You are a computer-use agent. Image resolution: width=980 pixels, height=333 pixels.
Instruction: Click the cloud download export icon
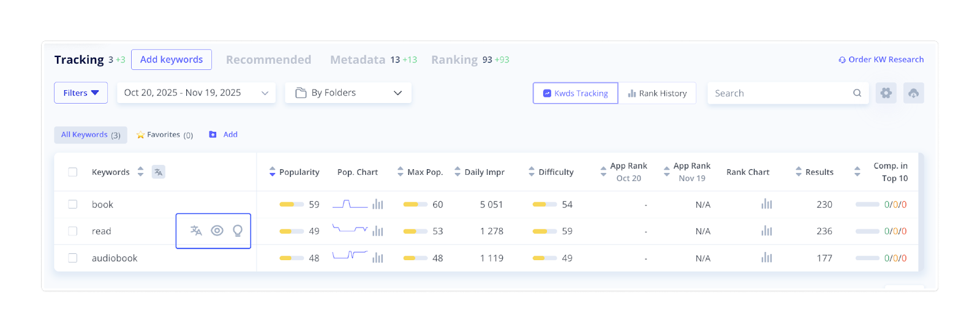[x=913, y=93]
